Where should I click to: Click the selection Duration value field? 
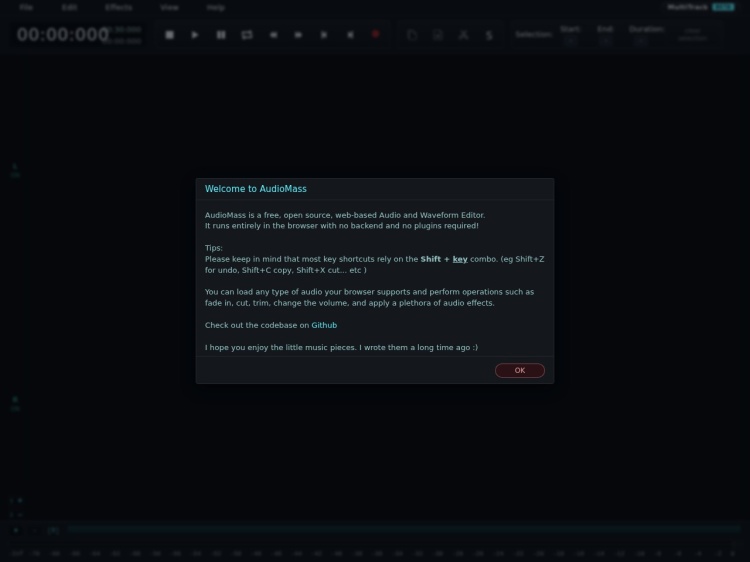pyautogui.click(x=641, y=41)
